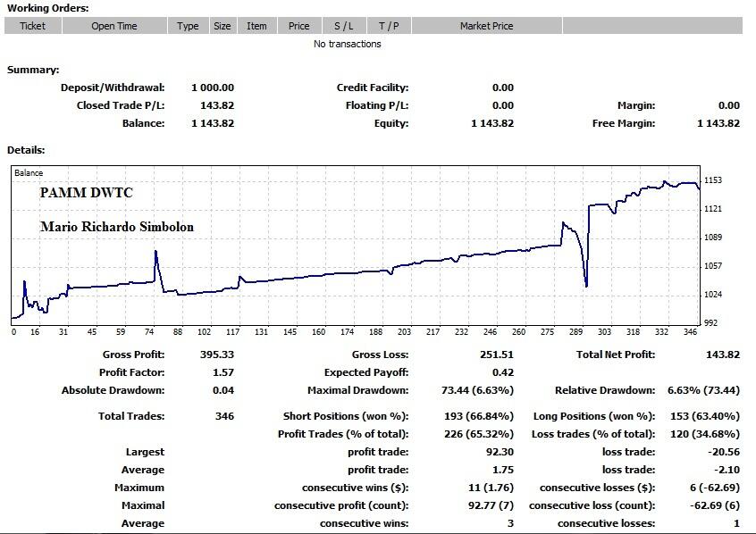Select the Equity value 1 143.82
756x534 pixels.
pyautogui.click(x=492, y=123)
